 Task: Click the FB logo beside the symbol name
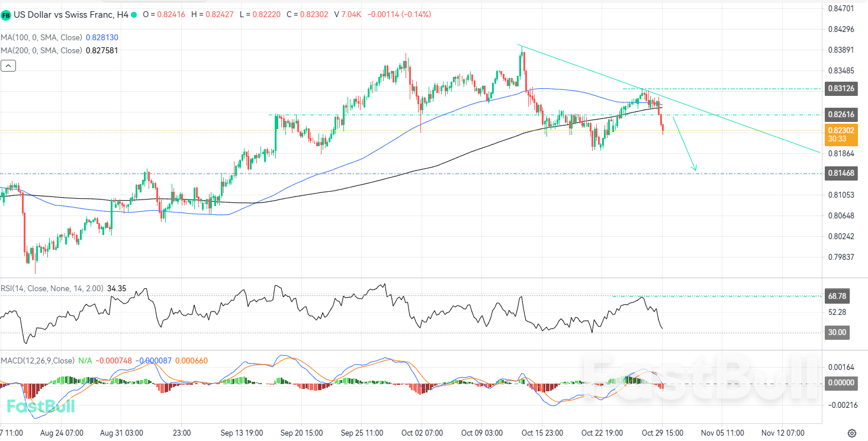coord(5,14)
